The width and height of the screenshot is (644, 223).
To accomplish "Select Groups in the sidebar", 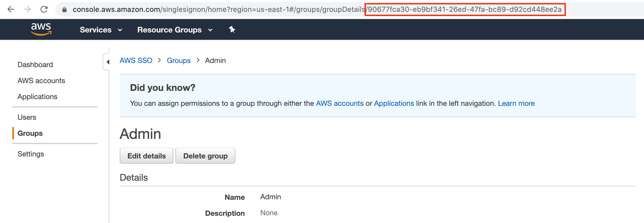I will [x=30, y=133].
